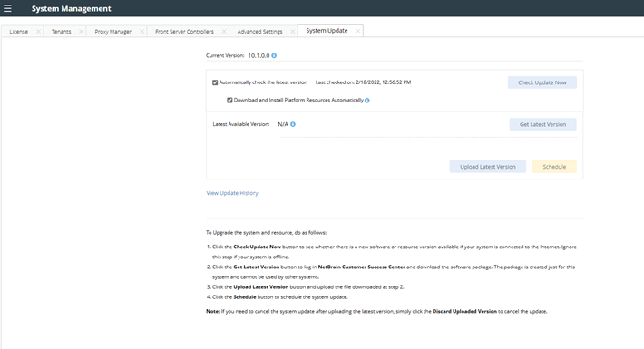Switch to the Proxy Manager tab
644x349 pixels.
coord(113,31)
